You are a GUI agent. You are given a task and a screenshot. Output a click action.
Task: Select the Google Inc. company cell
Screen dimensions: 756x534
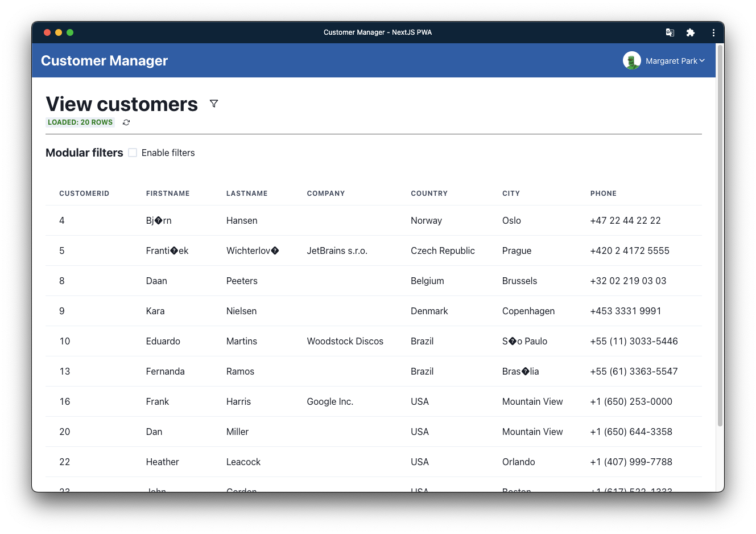[330, 401]
